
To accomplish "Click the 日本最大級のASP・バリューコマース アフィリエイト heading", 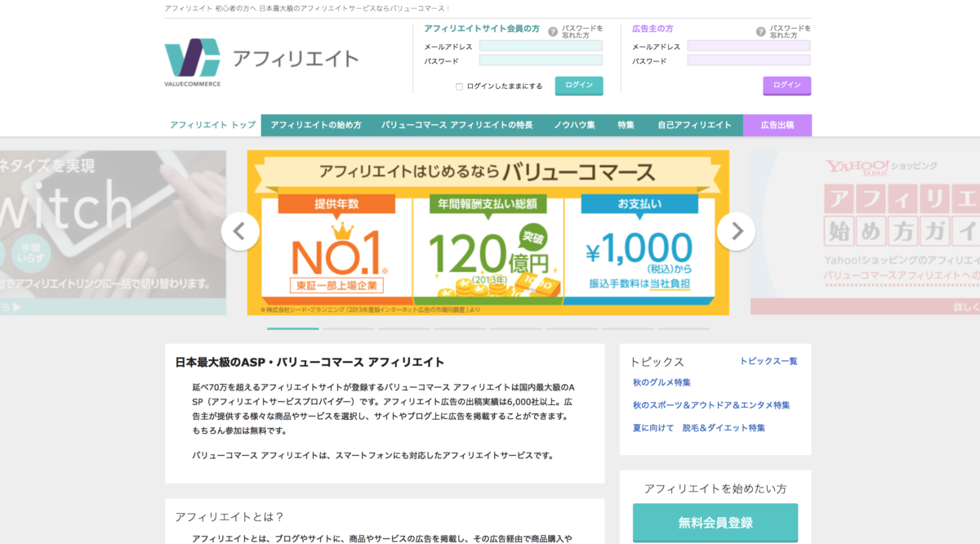I will coord(310,362).
